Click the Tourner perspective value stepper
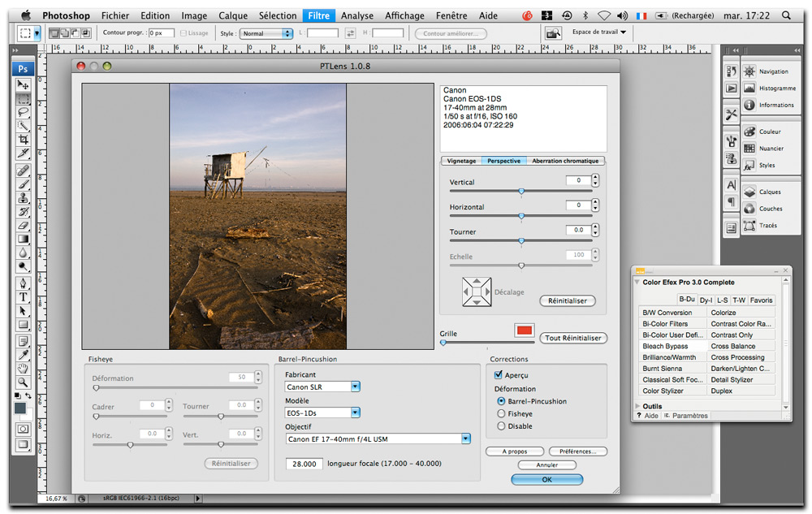Image resolution: width=812 pixels, height=514 pixels. (x=595, y=230)
